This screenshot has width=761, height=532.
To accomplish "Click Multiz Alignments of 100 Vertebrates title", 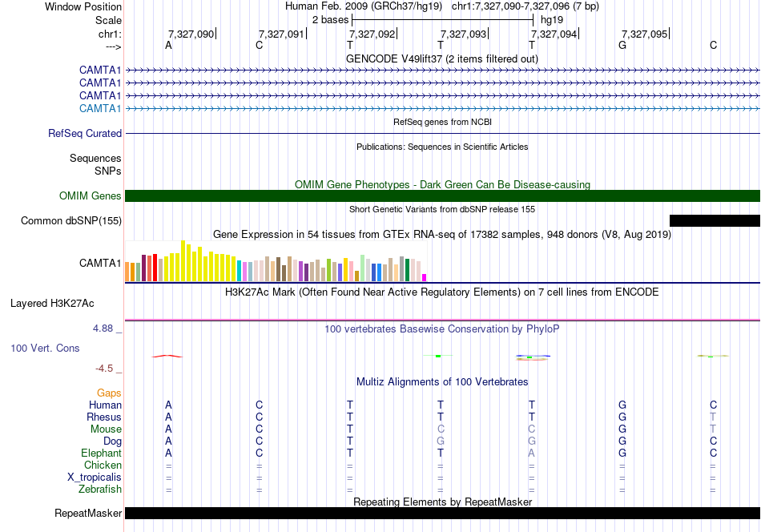I will coord(442,382).
